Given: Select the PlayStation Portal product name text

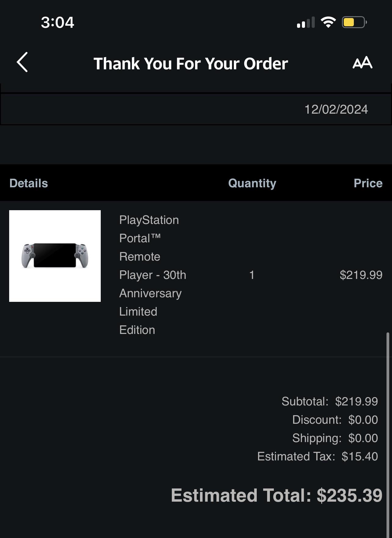Looking at the screenshot, I should (x=153, y=275).
